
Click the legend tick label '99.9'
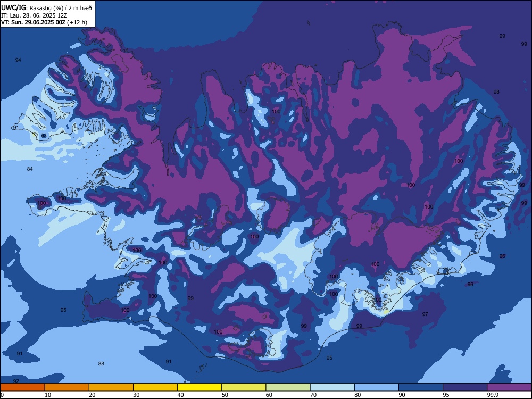(x=493, y=395)
